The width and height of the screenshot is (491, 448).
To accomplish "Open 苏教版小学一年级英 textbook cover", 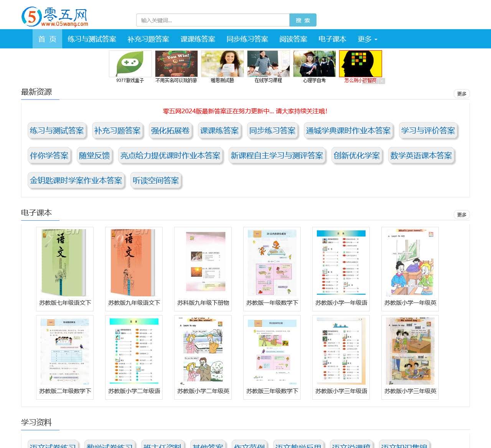I will (410, 263).
